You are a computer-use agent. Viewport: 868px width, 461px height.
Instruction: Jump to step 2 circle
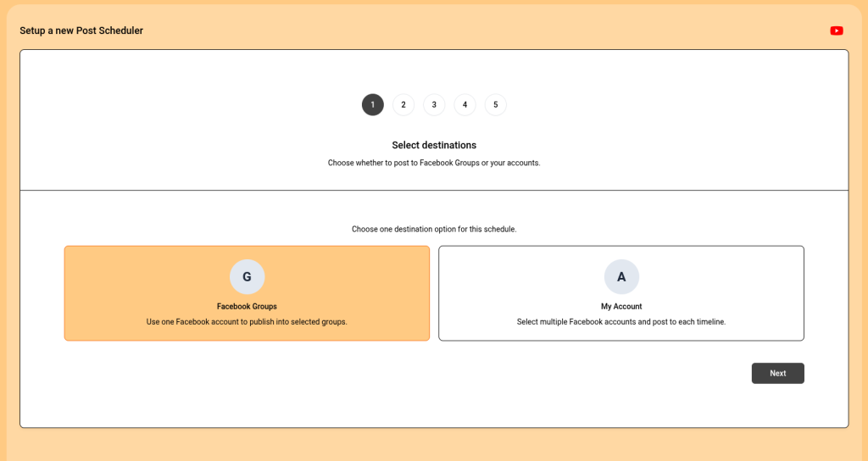point(403,104)
